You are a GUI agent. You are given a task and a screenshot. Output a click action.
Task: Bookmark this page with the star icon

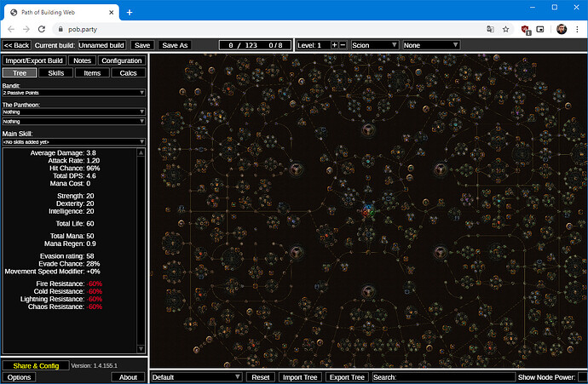[x=505, y=29]
